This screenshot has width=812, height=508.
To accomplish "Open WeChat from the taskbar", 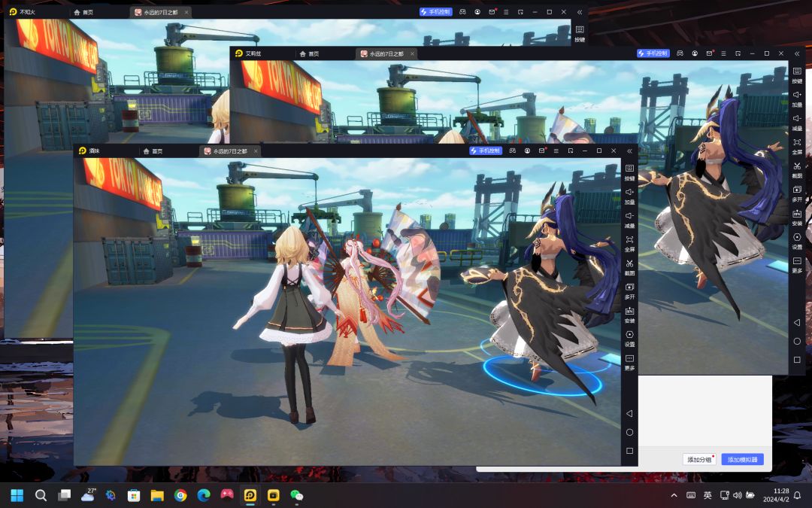I will [297, 495].
